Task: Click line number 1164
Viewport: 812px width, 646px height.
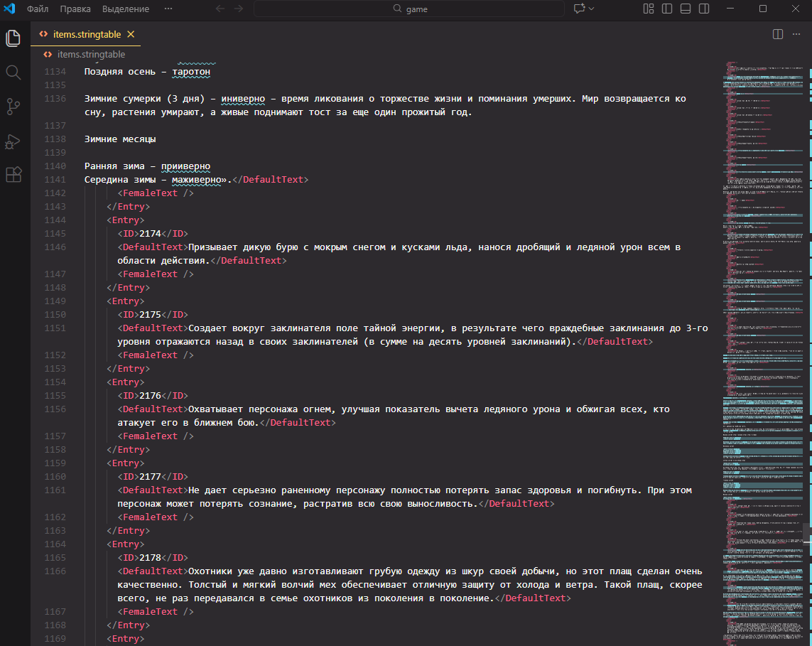Action: point(55,544)
